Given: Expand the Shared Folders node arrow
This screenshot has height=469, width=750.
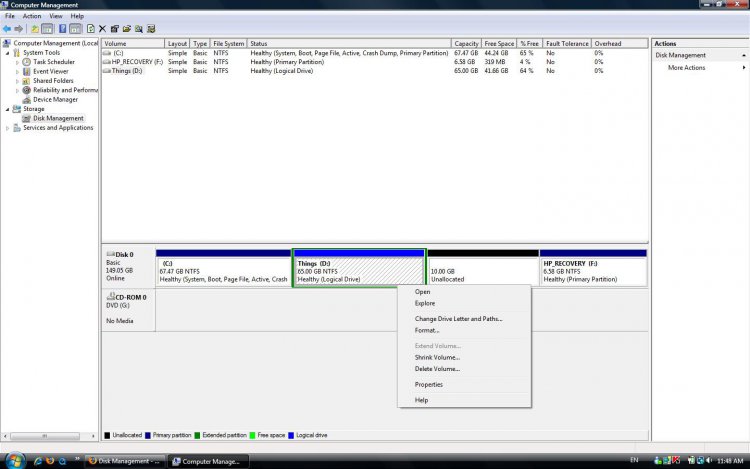Looking at the screenshot, I should (x=17, y=81).
